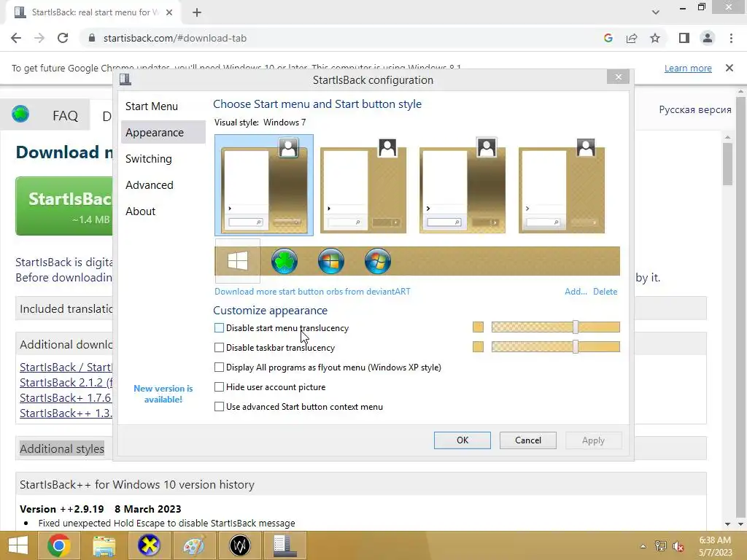Screen dimensions: 747x560
Task: Click OK in StartIsBack configuration
Action: pos(462,440)
